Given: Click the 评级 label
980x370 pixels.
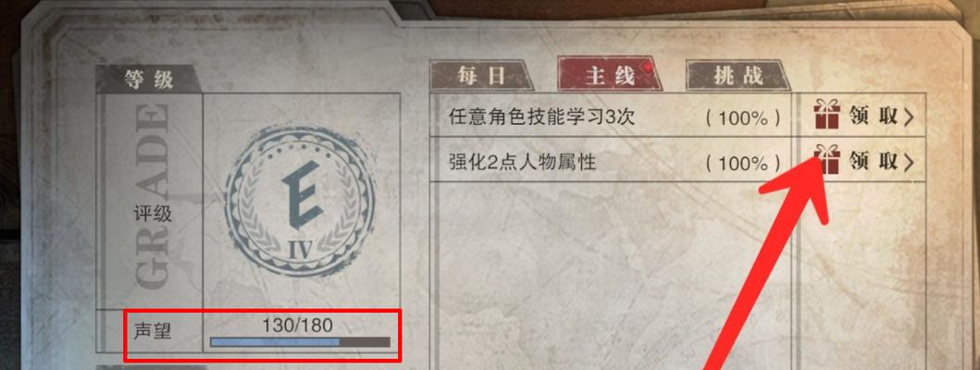Looking at the screenshot, I should 153,215.
